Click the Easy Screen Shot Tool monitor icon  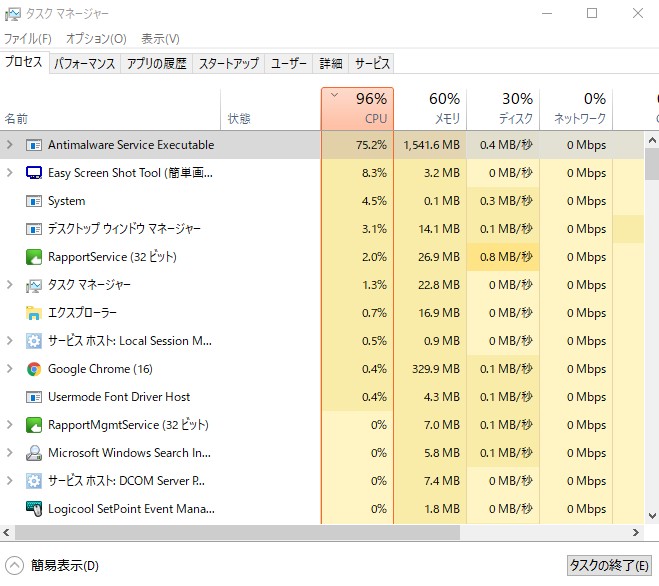click(x=34, y=173)
